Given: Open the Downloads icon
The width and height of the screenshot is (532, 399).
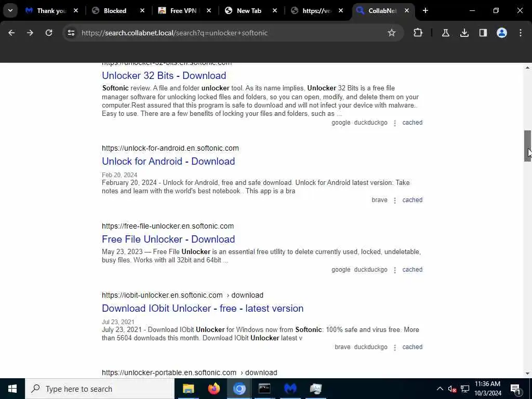Looking at the screenshot, I should click(464, 33).
